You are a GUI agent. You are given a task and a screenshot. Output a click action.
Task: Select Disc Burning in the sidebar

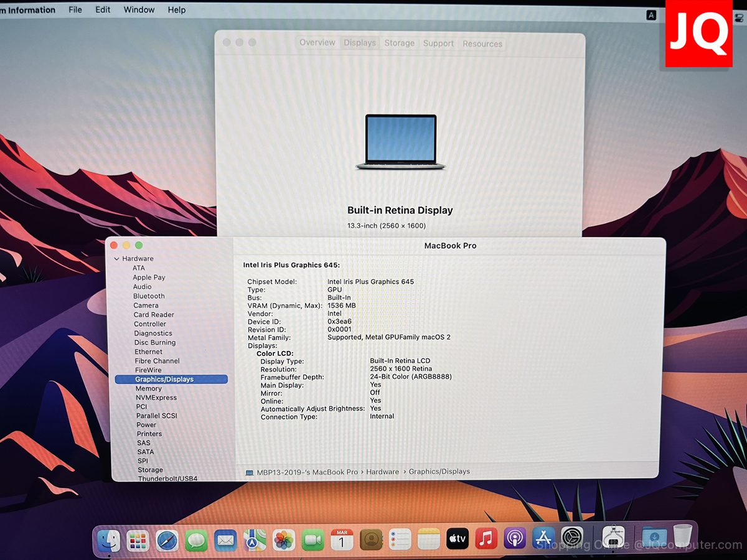pyautogui.click(x=155, y=343)
